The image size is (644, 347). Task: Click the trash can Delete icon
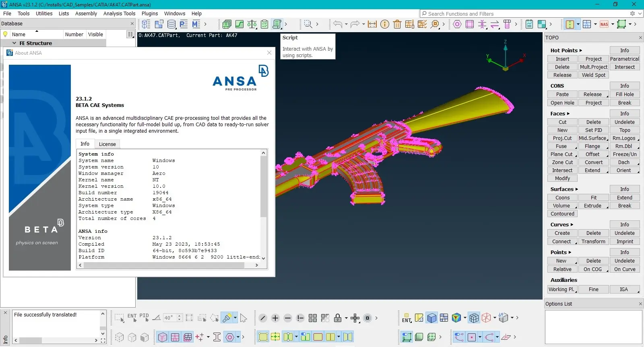pyautogui.click(x=397, y=24)
